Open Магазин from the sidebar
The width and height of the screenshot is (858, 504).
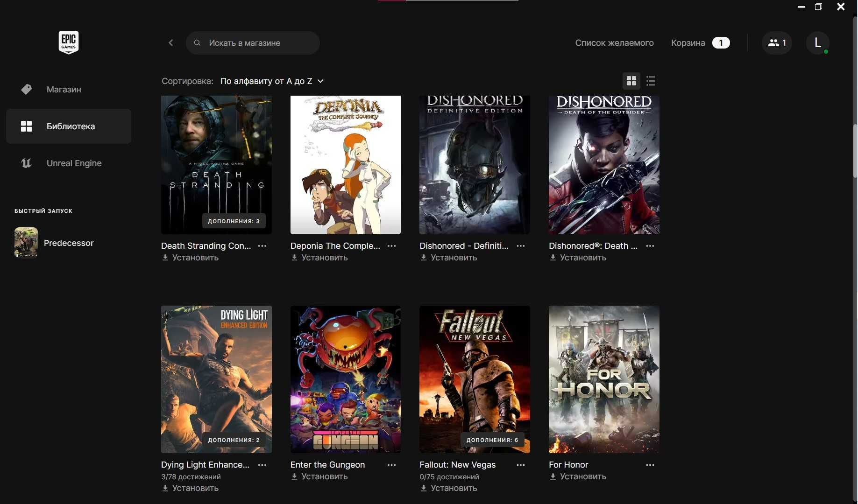(69, 89)
